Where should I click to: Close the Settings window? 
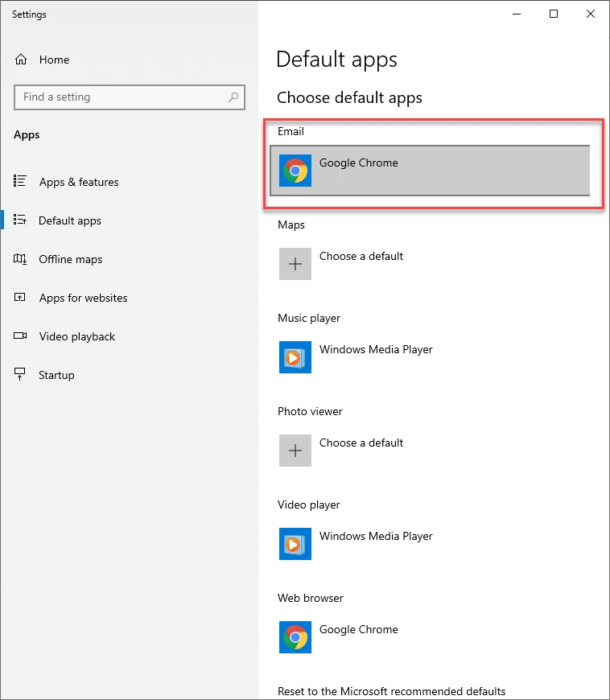tap(591, 14)
